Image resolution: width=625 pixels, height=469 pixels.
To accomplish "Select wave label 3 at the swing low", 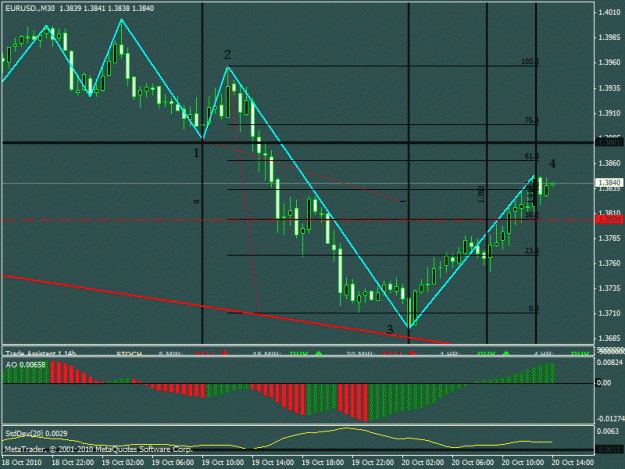I will (x=390, y=329).
